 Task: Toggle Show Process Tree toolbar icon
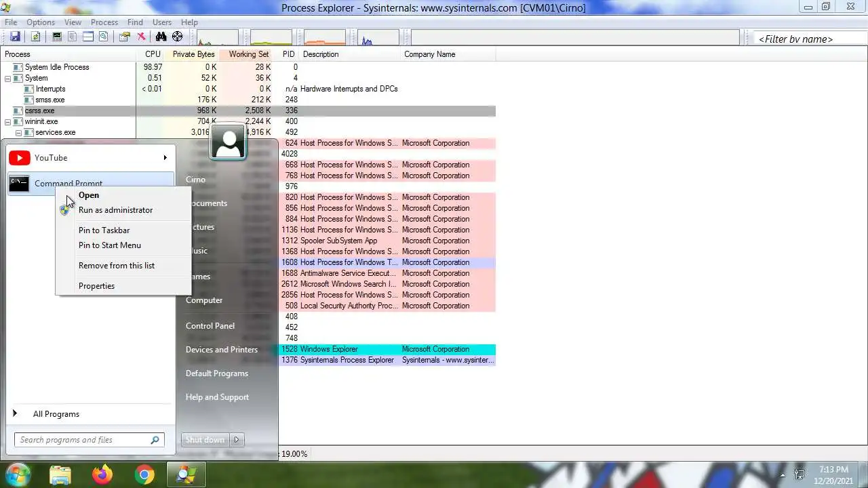click(73, 37)
